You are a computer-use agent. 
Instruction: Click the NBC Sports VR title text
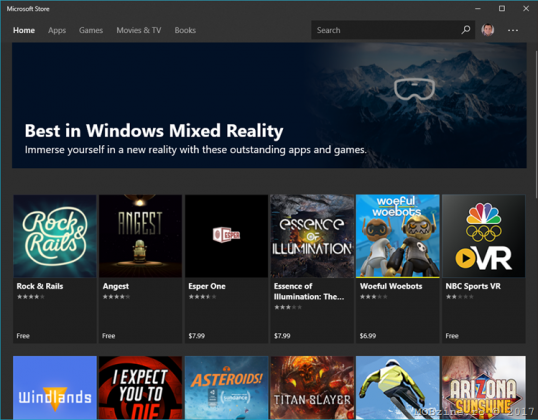pyautogui.click(x=473, y=286)
